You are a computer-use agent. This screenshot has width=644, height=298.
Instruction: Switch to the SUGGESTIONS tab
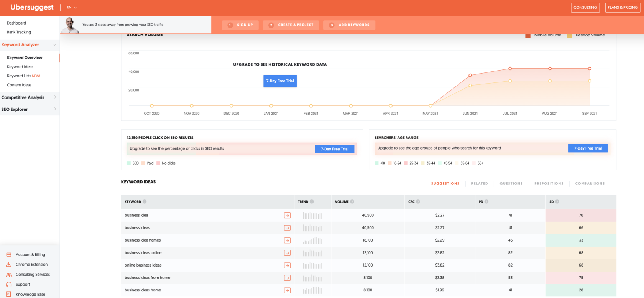[x=445, y=184]
